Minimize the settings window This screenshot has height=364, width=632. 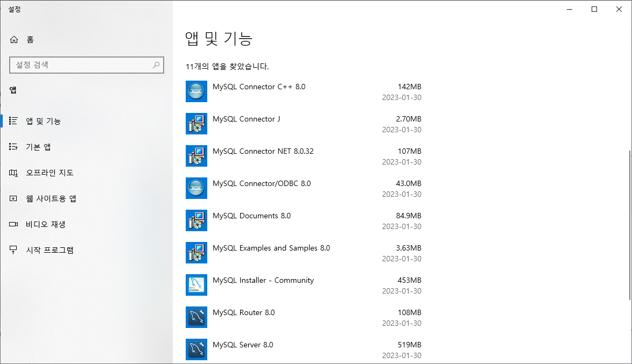tap(570, 9)
